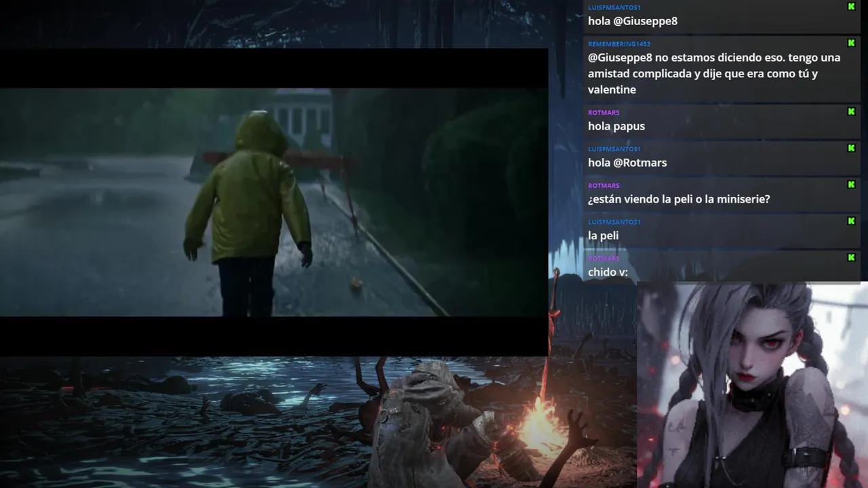Click the Kick badge beside the miniserie question
Image resolution: width=868 pixels, height=488 pixels.
point(851,184)
